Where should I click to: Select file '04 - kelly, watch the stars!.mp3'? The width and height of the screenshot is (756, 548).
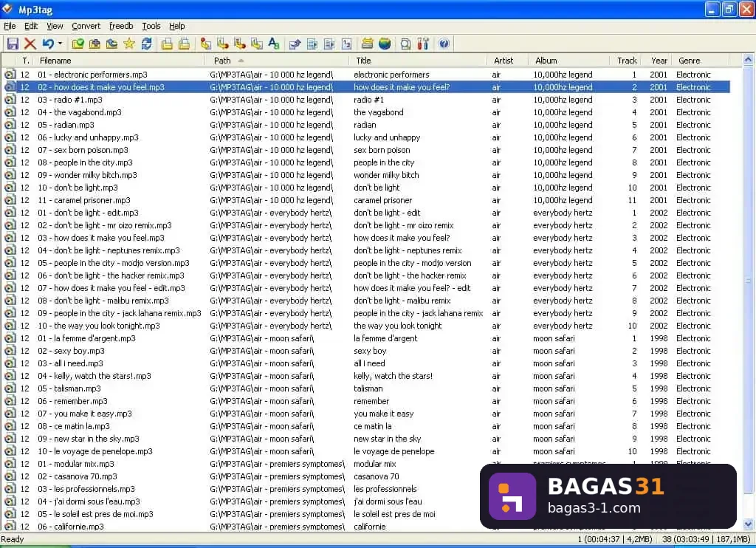(x=94, y=376)
